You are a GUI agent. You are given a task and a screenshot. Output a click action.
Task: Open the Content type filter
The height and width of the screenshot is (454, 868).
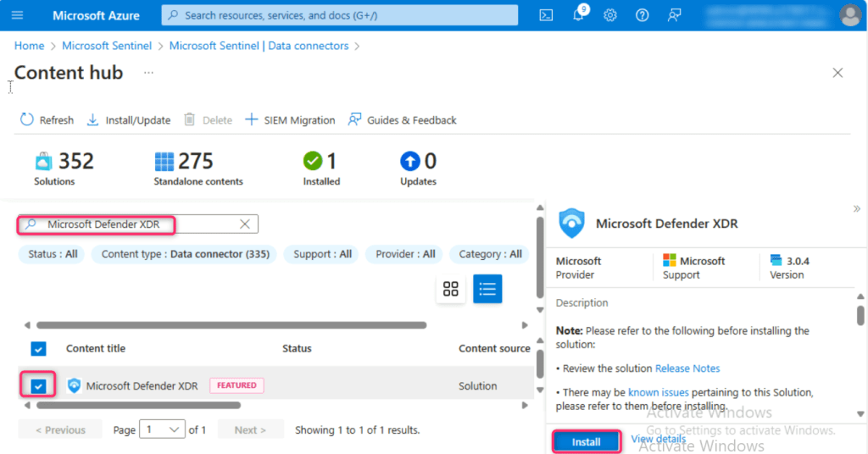[x=183, y=254]
